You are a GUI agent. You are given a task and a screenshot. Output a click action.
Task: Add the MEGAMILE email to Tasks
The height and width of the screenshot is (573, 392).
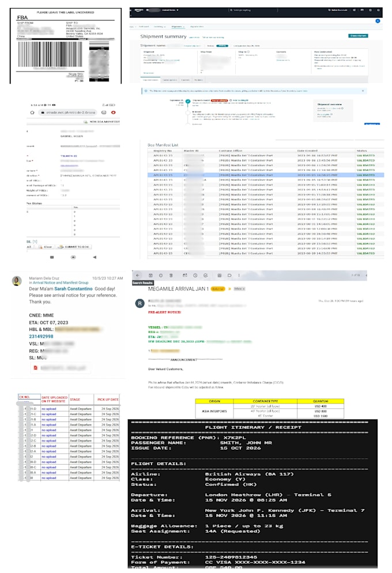pos(205,275)
